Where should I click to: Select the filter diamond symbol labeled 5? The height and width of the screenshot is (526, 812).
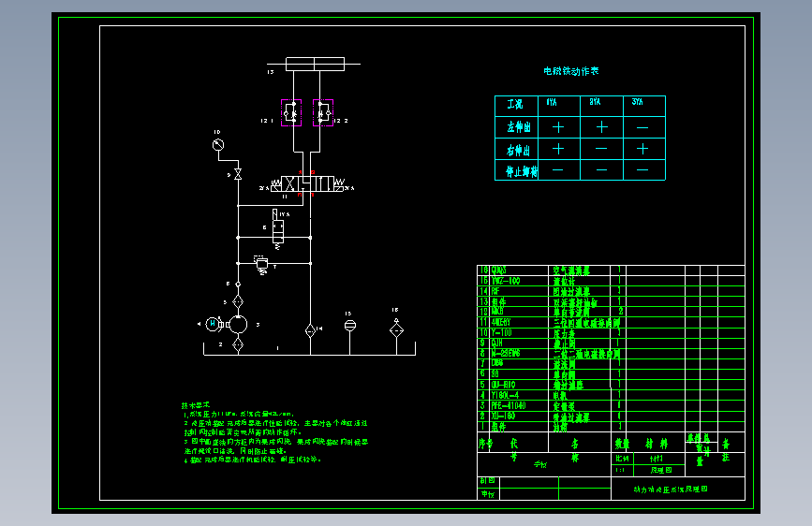click(x=238, y=301)
